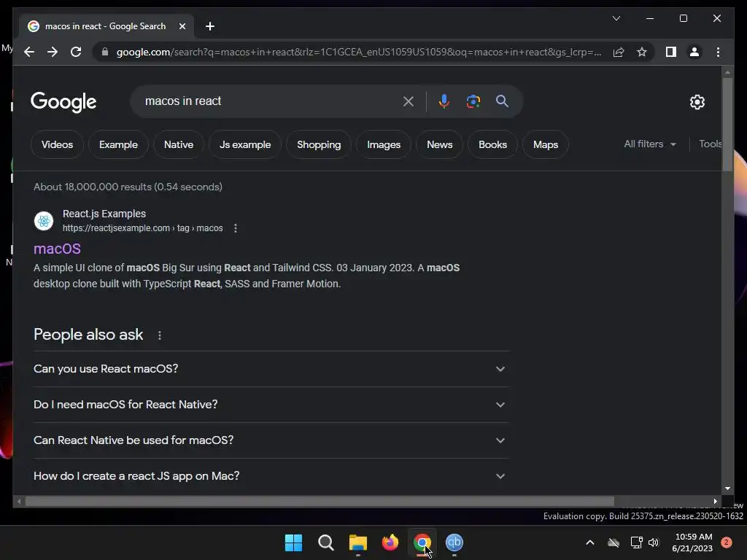This screenshot has width=747, height=560.
Task: Switch to Books results
Action: (492, 145)
